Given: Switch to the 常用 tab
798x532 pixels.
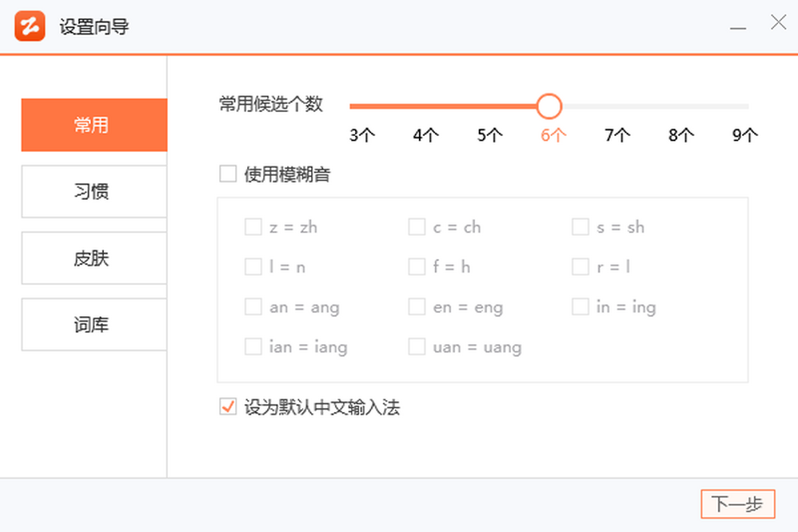Looking at the screenshot, I should pyautogui.click(x=94, y=125).
